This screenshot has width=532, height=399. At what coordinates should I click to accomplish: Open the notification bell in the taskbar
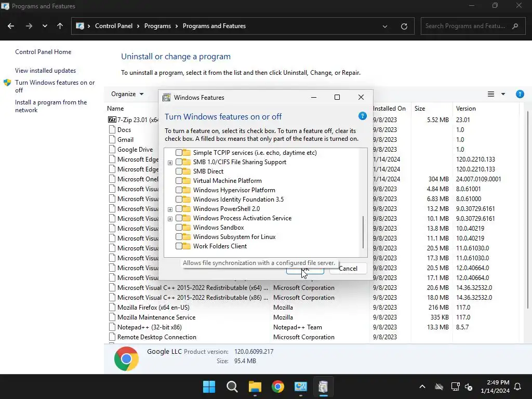point(518,387)
